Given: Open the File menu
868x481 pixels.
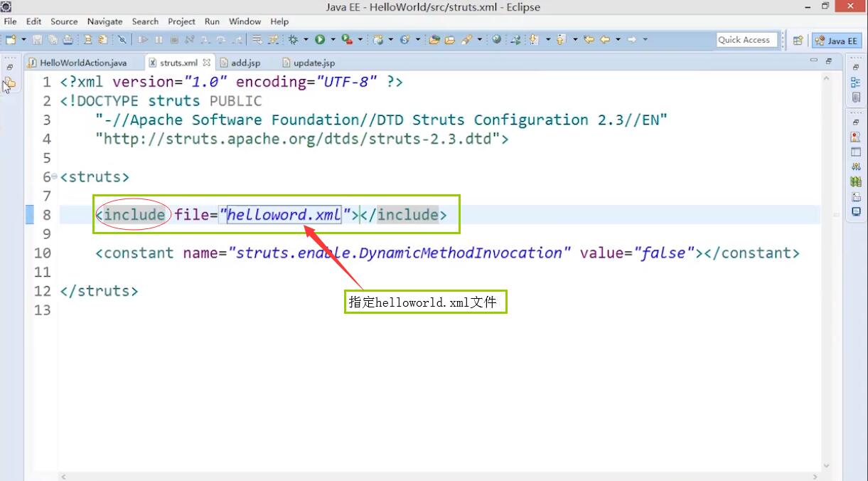Looking at the screenshot, I should click(x=10, y=21).
